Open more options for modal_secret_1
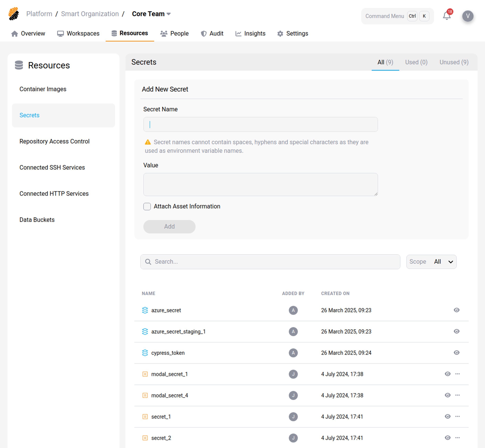This screenshot has width=485, height=448. point(457,374)
